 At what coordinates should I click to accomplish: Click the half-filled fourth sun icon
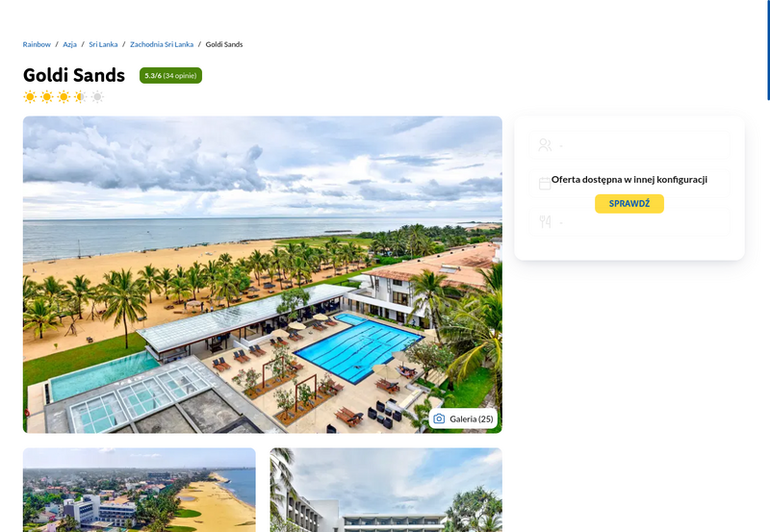81,96
